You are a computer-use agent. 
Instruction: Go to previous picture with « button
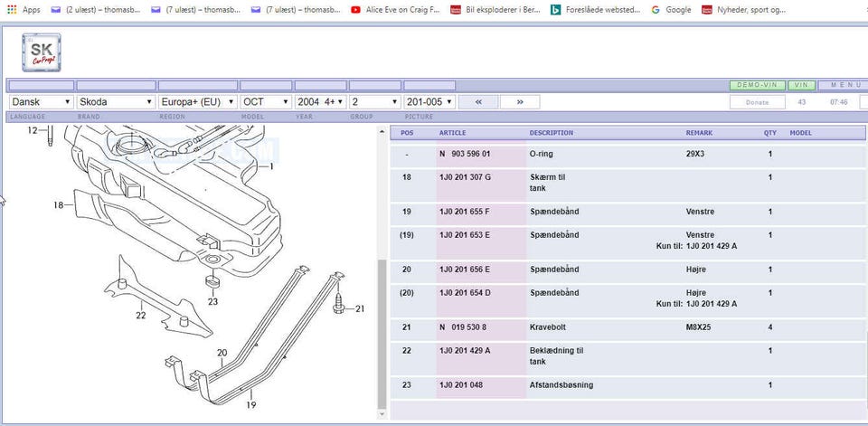(478, 102)
